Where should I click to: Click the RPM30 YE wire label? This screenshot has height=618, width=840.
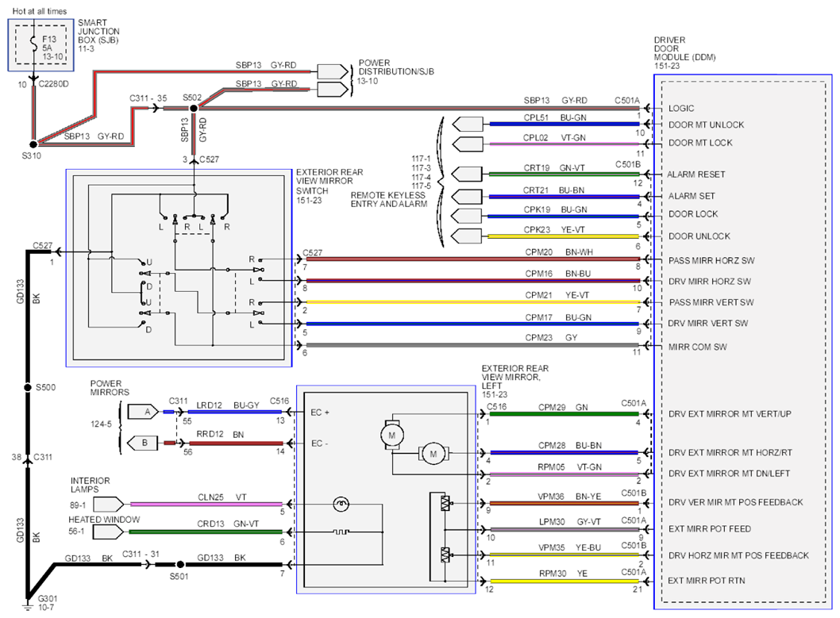563,574
